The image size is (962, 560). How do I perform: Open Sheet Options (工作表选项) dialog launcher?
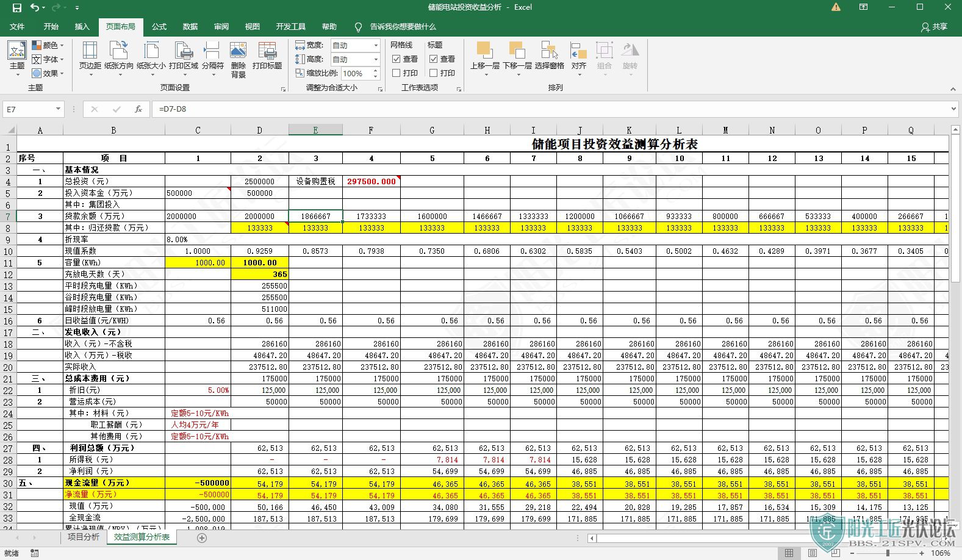pyautogui.click(x=459, y=89)
